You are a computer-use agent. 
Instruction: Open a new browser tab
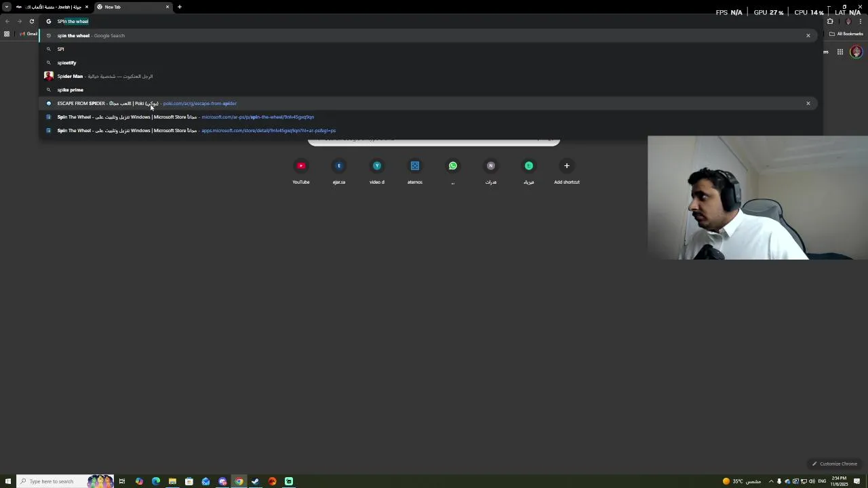(180, 7)
